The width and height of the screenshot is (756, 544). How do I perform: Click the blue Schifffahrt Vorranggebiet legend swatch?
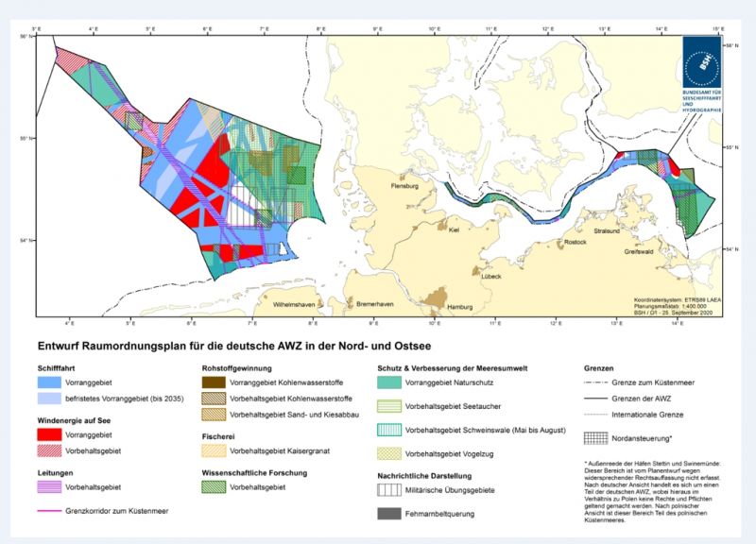point(49,382)
